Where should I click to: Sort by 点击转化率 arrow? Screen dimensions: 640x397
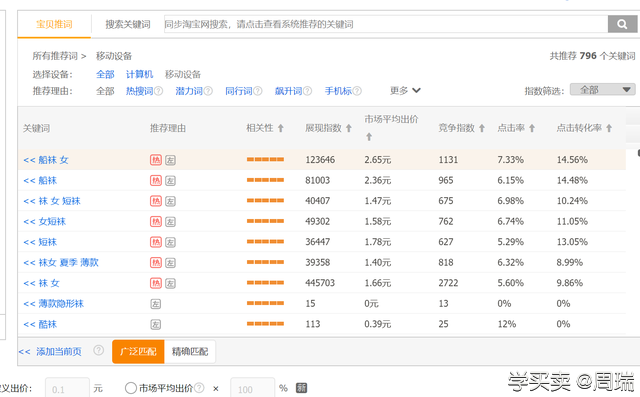coord(609,128)
